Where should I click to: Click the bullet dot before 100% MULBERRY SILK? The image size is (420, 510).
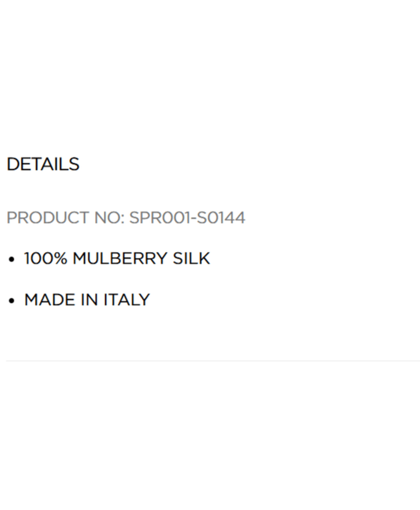(11, 260)
